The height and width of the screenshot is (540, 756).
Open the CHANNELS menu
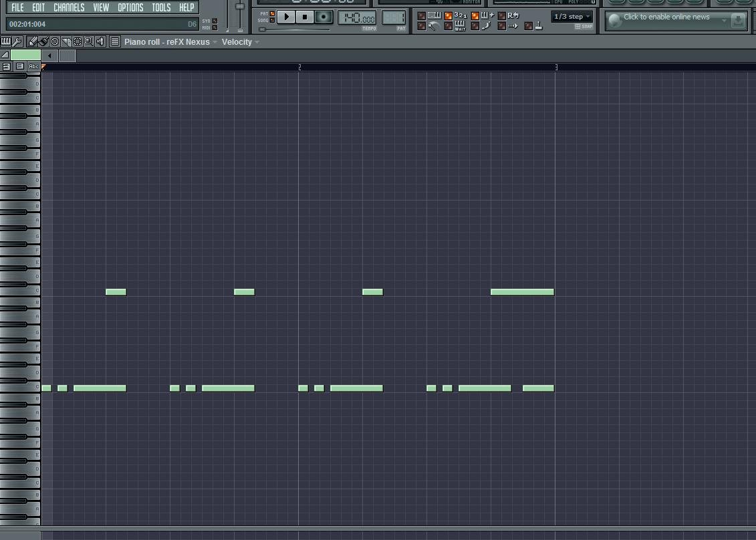69,7
